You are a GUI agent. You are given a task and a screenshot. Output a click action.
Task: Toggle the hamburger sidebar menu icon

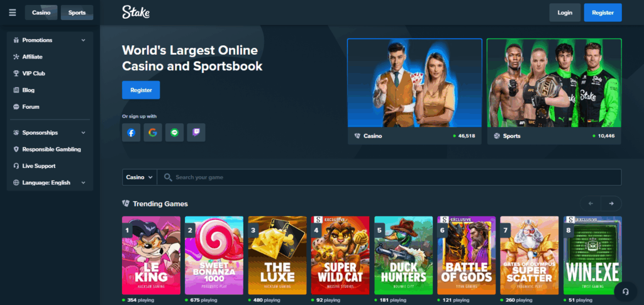coord(13,13)
